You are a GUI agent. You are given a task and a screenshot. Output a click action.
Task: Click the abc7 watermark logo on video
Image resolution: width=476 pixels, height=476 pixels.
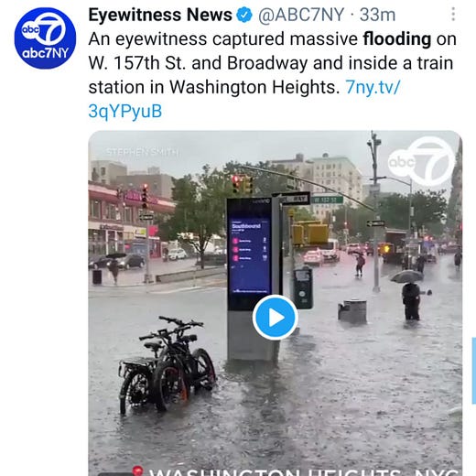(422, 161)
